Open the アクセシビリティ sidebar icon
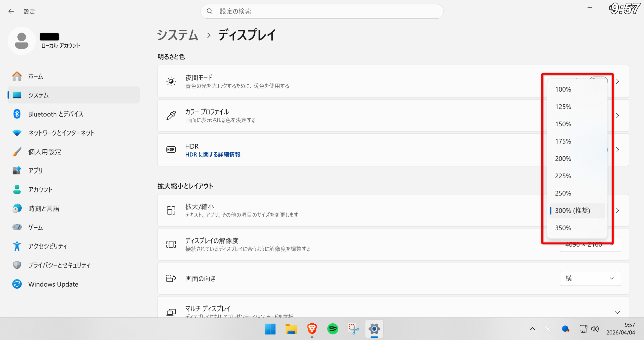The image size is (644, 340). (x=17, y=246)
